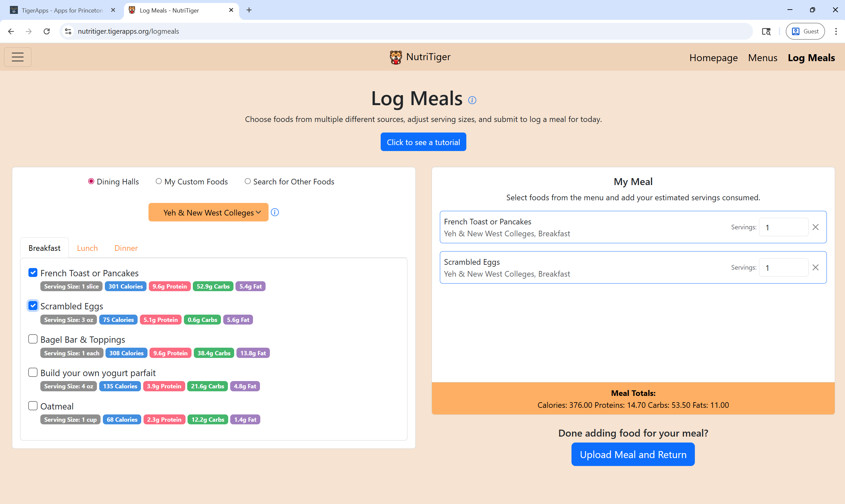
Task: Click the info icon beside the dining hall selector
Action: pos(275,212)
